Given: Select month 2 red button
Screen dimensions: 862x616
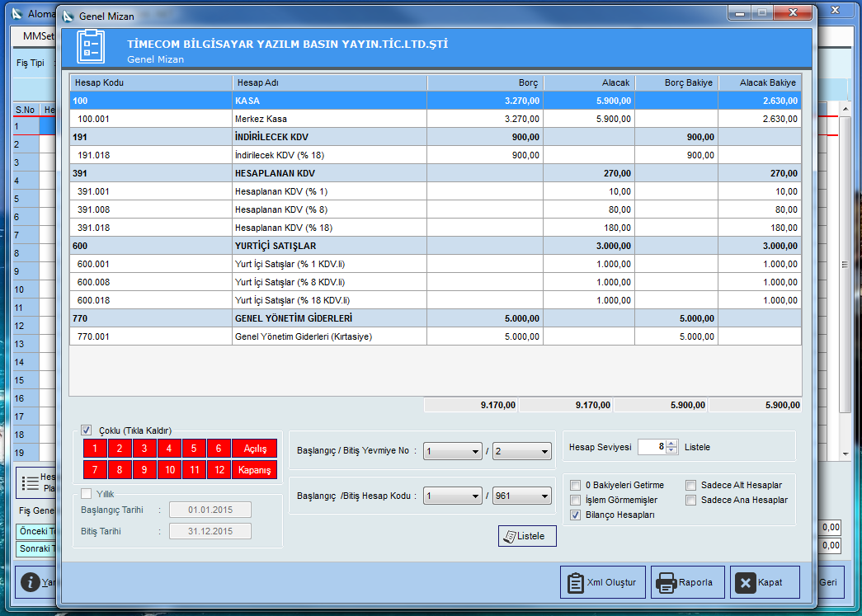Looking at the screenshot, I should pos(120,449).
